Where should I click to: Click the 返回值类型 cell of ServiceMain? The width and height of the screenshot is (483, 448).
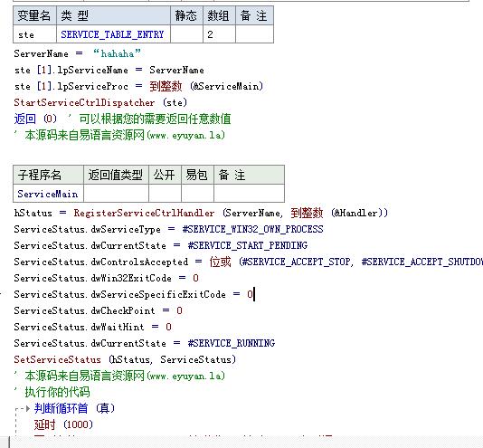coord(116,194)
